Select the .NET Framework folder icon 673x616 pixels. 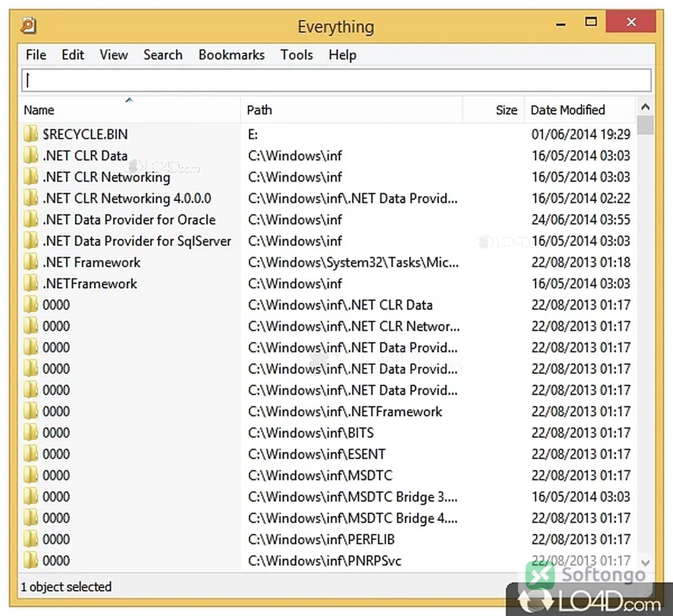pyautogui.click(x=31, y=262)
